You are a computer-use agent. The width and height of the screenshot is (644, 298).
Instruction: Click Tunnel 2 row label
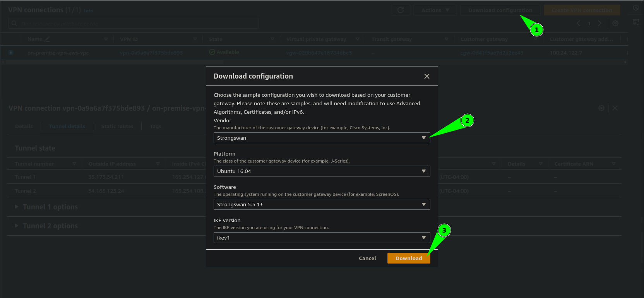tap(25, 191)
